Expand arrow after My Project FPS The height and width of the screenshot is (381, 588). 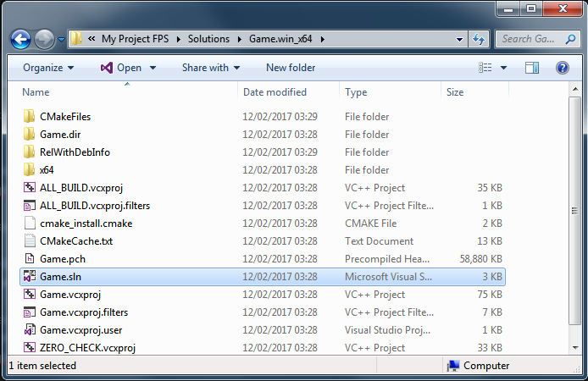point(179,39)
